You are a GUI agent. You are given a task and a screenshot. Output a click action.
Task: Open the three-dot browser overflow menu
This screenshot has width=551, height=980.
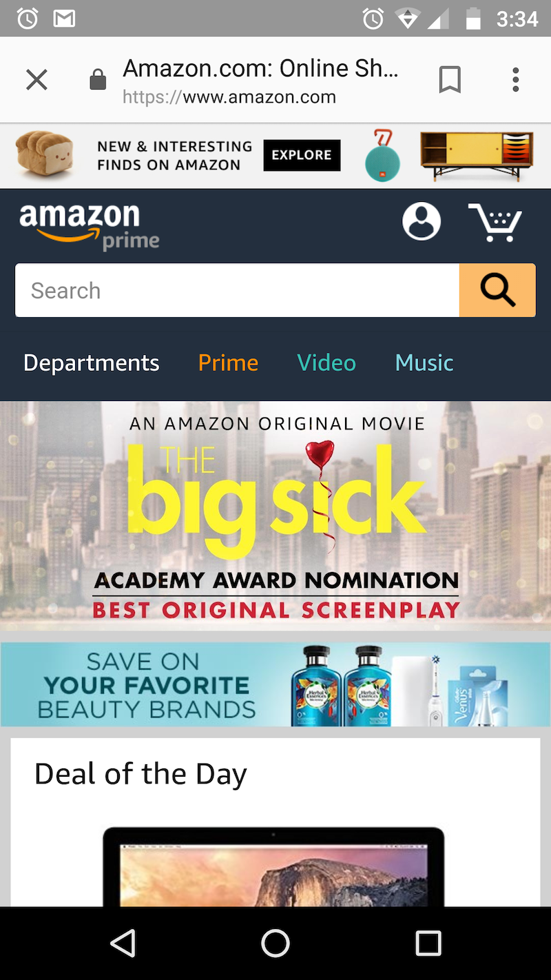point(515,80)
